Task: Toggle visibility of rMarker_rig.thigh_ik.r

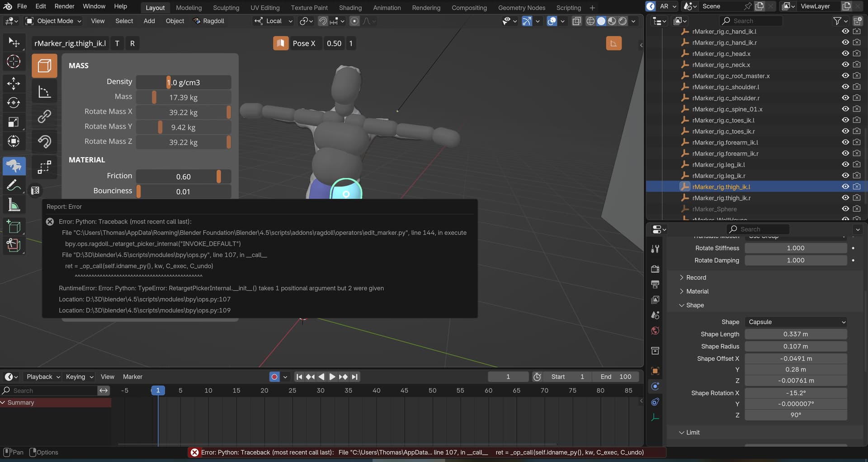Action: pos(845,198)
